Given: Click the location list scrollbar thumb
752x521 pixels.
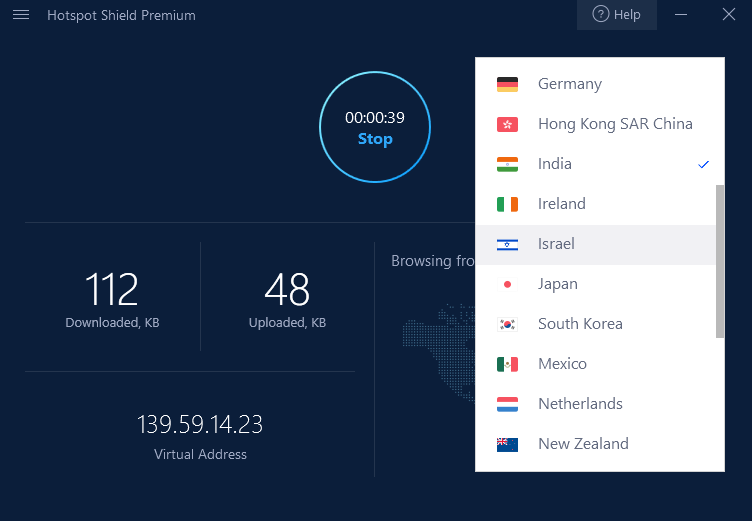Looking at the screenshot, I should (720, 261).
